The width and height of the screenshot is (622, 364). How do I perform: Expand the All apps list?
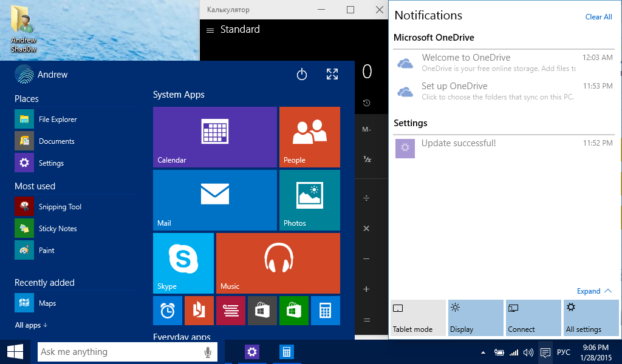click(31, 325)
